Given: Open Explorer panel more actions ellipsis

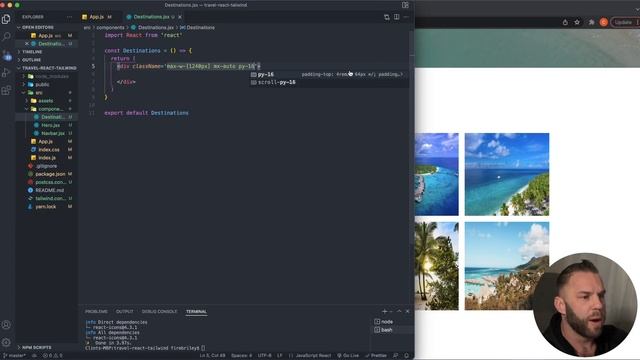Looking at the screenshot, I should click(69, 17).
